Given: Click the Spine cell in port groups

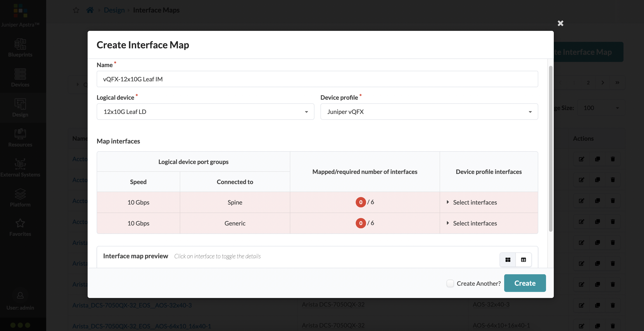Looking at the screenshot, I should tap(235, 202).
